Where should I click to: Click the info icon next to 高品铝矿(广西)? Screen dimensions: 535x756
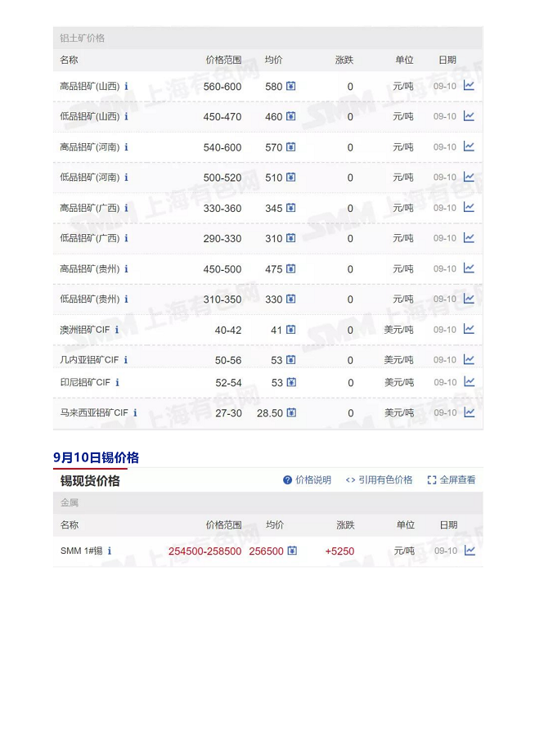tap(126, 209)
